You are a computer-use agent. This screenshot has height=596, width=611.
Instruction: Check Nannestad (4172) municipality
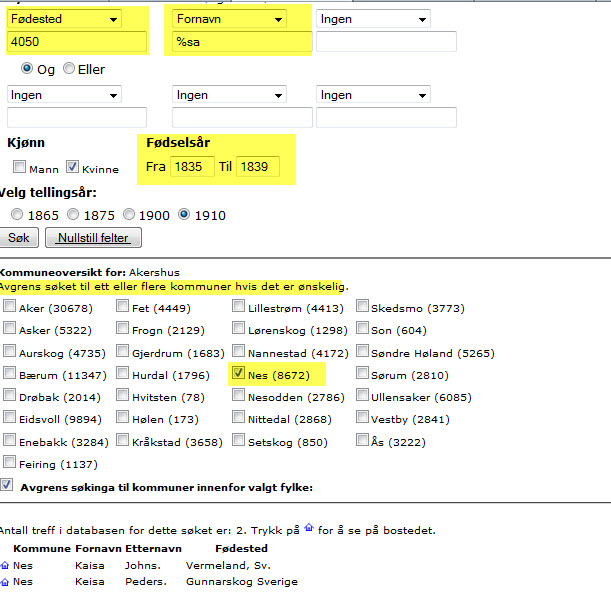(238, 351)
